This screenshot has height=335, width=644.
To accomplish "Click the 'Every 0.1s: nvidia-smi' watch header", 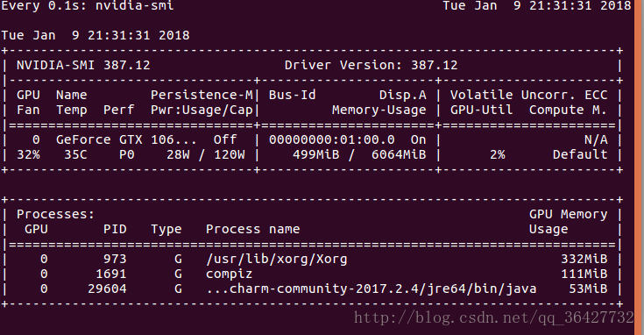I will 87,6.
